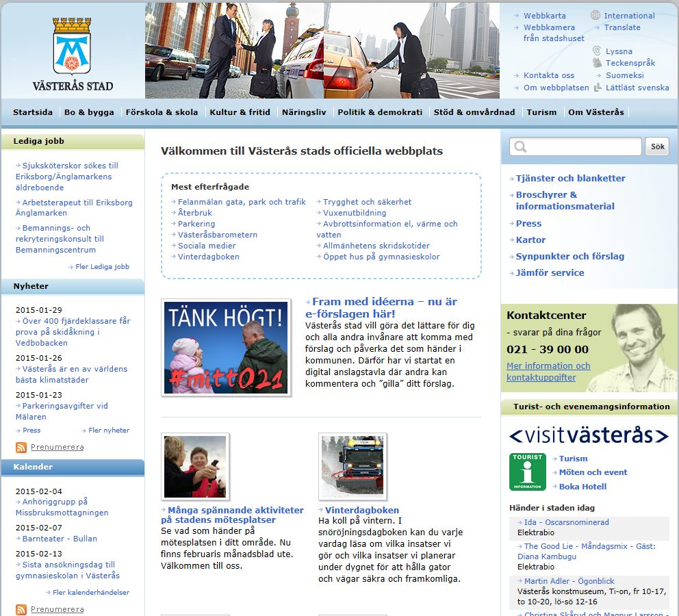Click the snowplow truck thumbnail

click(353, 466)
